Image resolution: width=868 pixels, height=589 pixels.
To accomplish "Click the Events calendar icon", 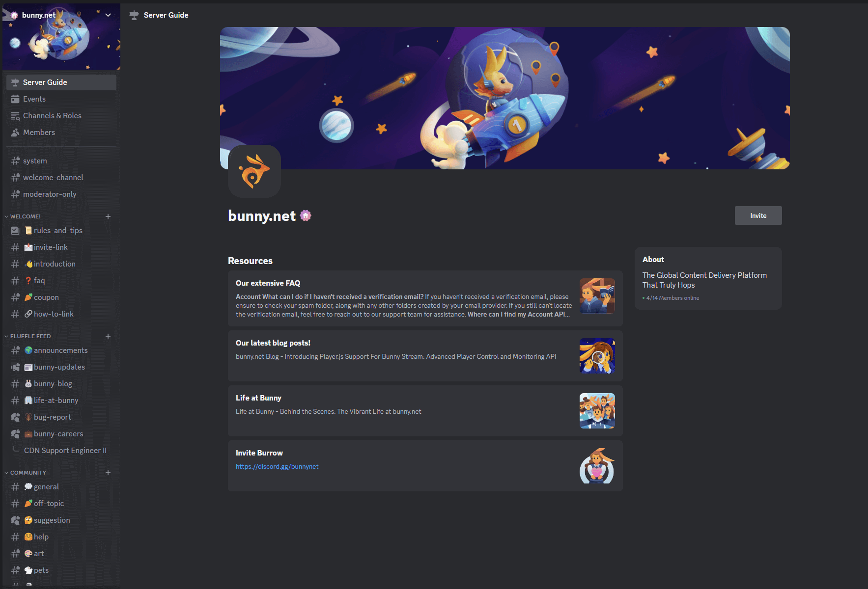I will tap(15, 99).
